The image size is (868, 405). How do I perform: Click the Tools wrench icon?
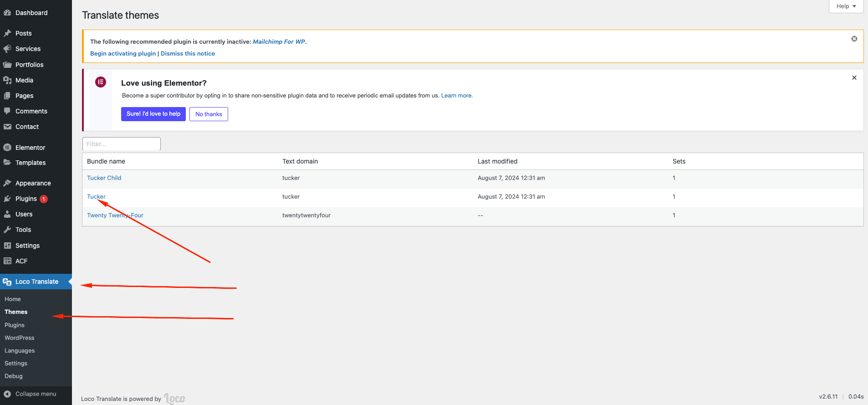click(x=7, y=230)
